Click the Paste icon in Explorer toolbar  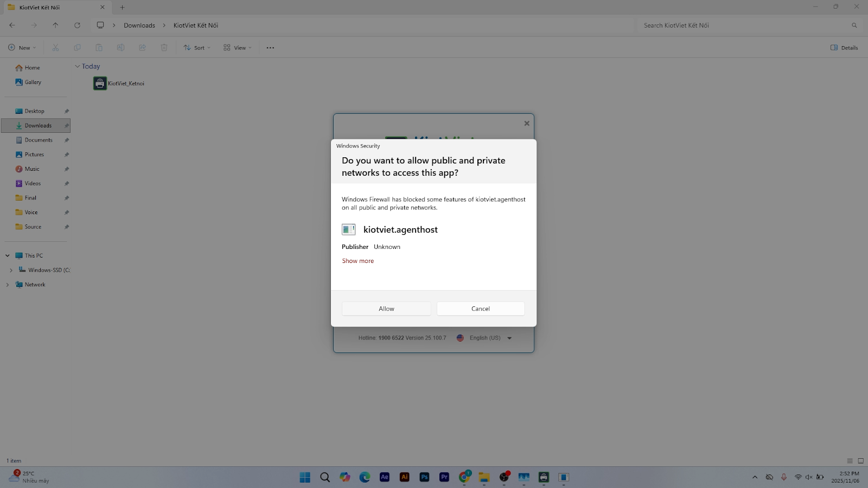(x=99, y=48)
